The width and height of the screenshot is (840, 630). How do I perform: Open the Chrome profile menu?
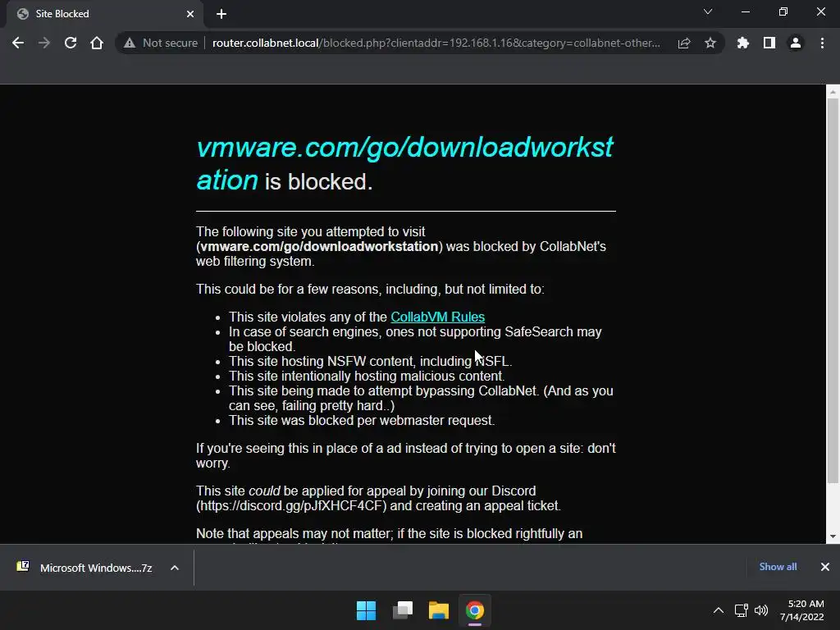pyautogui.click(x=796, y=43)
